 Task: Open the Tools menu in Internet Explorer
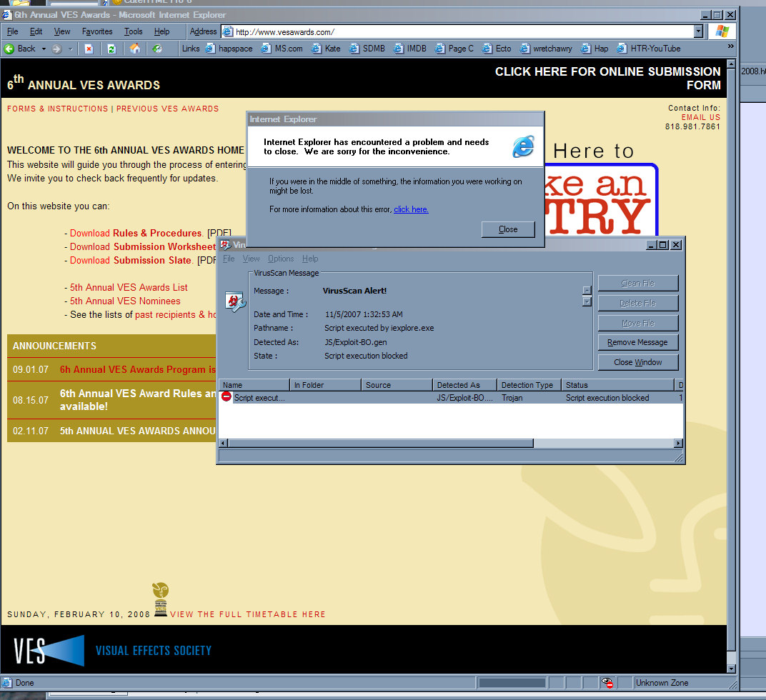coord(134,31)
